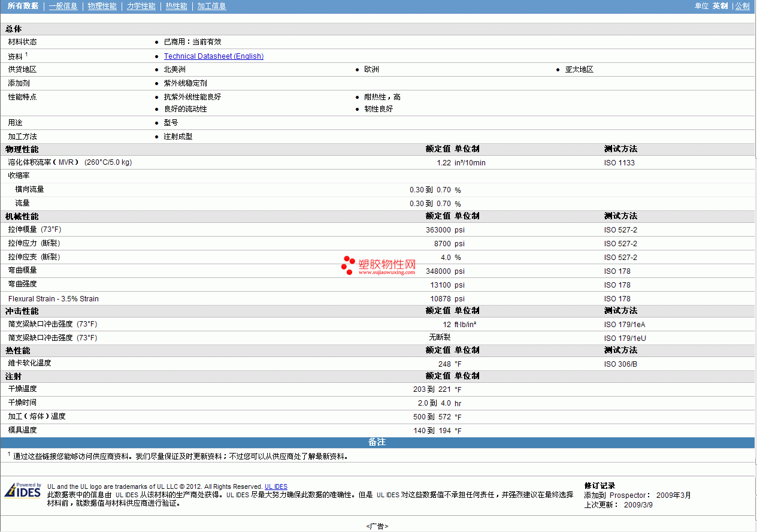Follow the UL IDES link in footer
Image resolution: width=757 pixels, height=532 pixels.
click(276, 486)
